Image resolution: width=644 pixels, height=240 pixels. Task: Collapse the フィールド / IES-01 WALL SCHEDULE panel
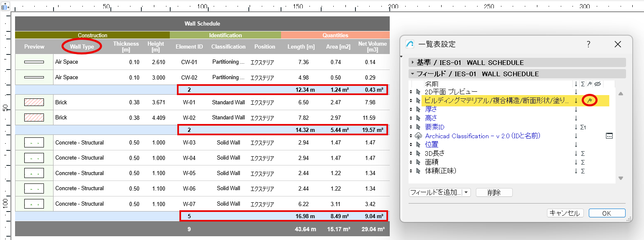pos(517,74)
